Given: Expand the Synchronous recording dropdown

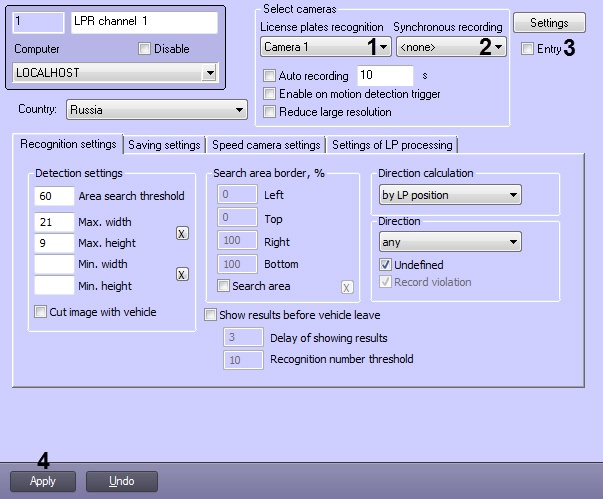Looking at the screenshot, I should [450, 46].
